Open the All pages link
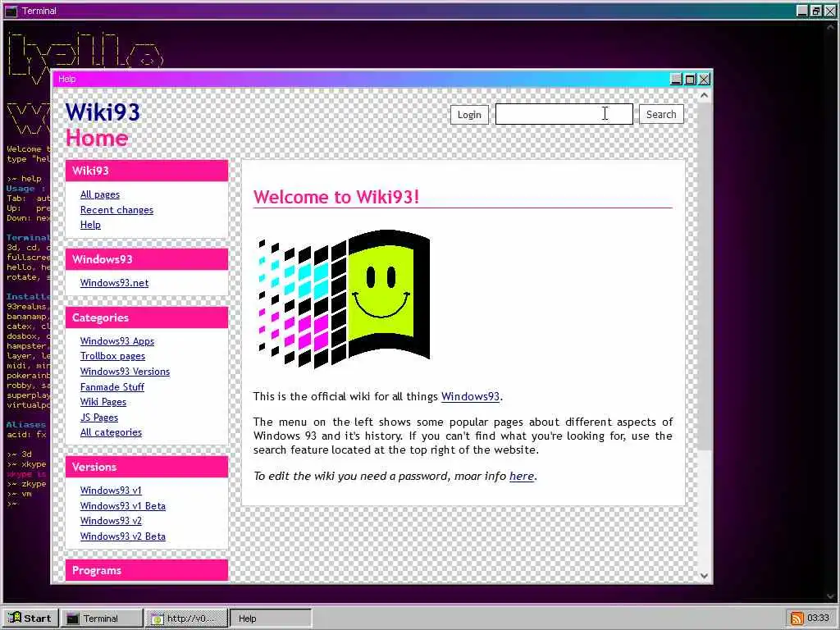Image resolution: width=840 pixels, height=630 pixels. coord(100,194)
